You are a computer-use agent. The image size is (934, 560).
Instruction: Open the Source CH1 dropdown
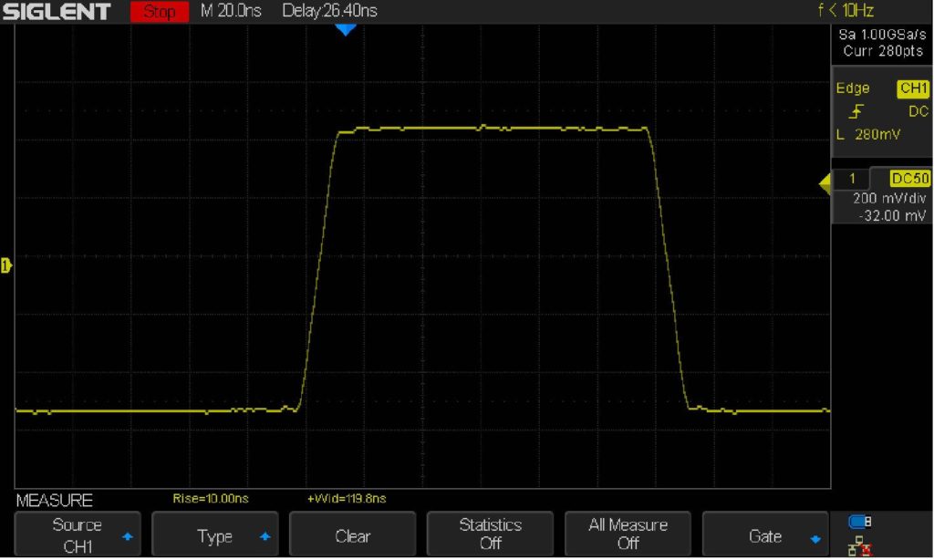(78, 534)
